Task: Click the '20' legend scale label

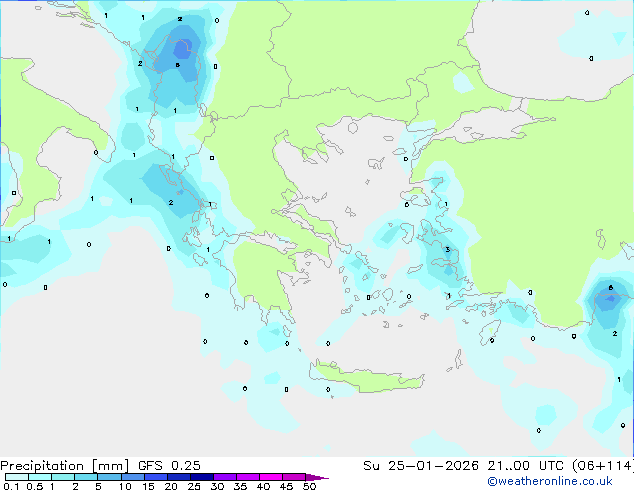Action: tap(171, 486)
